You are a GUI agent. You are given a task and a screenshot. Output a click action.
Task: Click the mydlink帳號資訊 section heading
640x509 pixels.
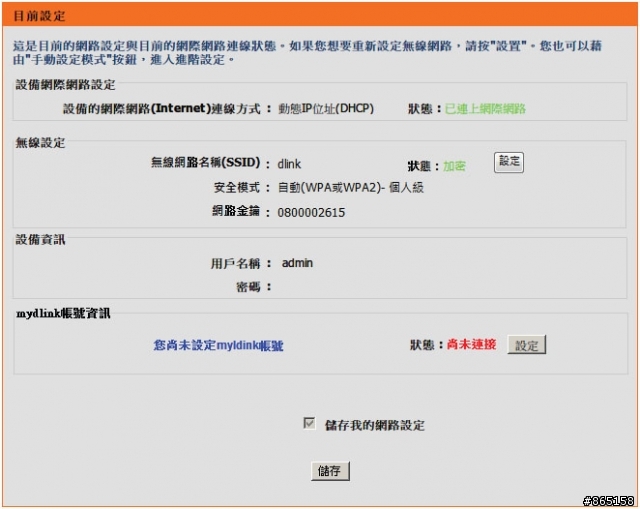click(x=63, y=313)
